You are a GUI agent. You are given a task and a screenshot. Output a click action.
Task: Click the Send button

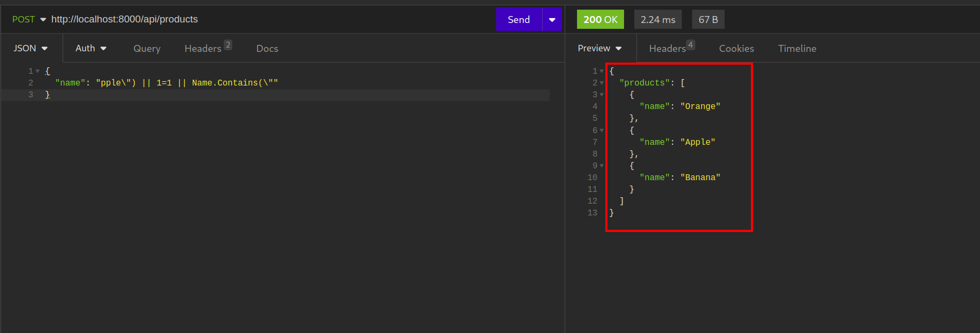click(x=519, y=20)
